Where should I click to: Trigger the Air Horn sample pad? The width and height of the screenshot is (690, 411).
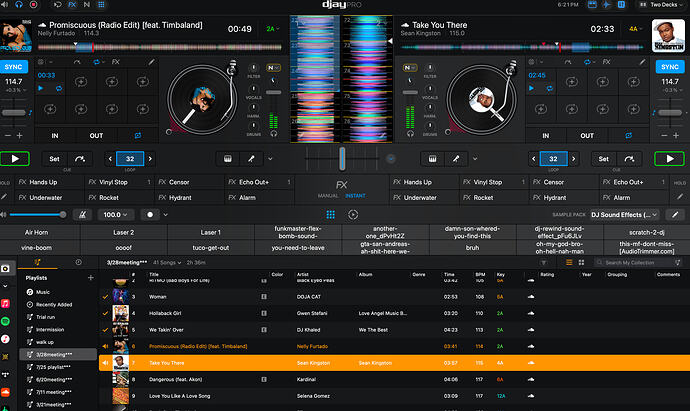[37, 232]
